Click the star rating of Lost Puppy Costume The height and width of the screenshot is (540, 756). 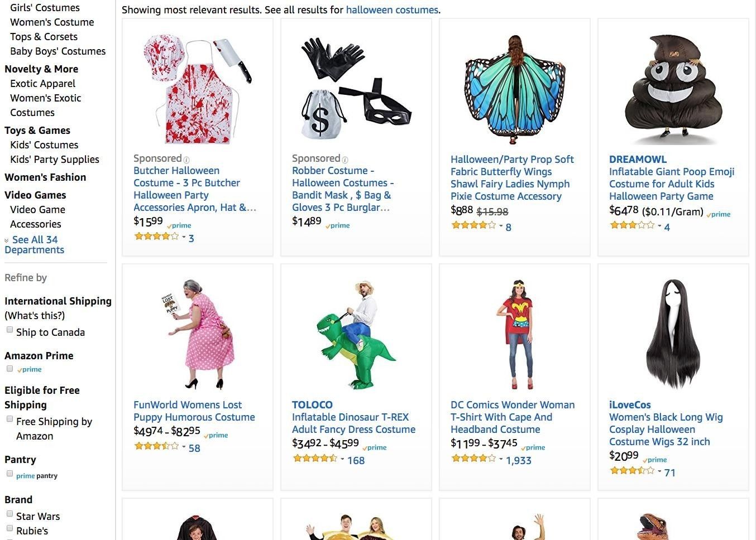click(156, 446)
